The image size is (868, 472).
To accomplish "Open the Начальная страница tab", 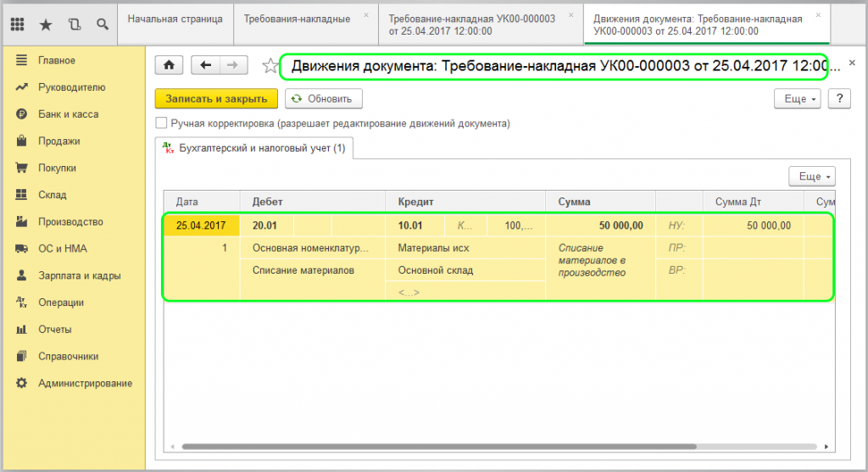I will (175, 18).
